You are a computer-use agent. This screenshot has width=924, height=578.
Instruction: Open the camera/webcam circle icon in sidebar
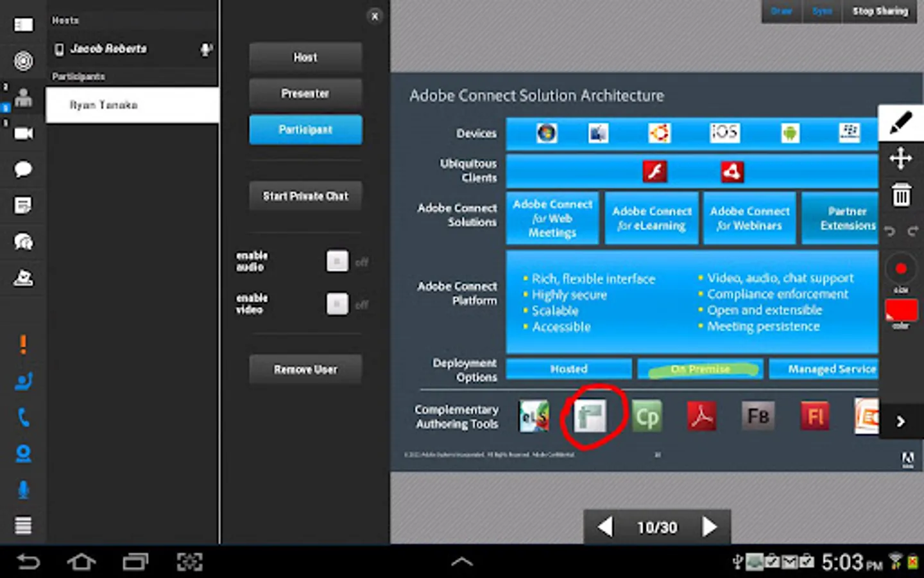click(x=24, y=61)
